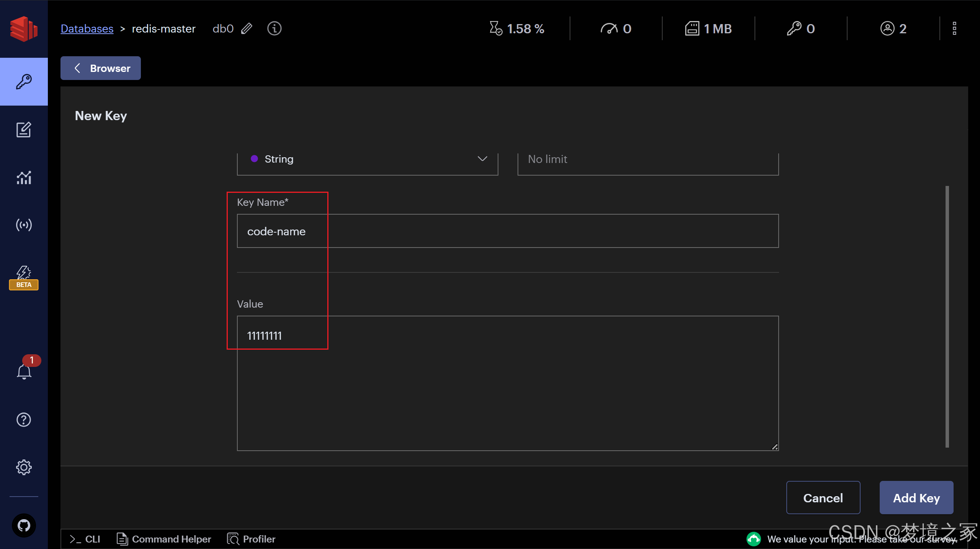The image size is (980, 549).
Task: Click the connected clients 2 indicator
Action: [x=893, y=29]
